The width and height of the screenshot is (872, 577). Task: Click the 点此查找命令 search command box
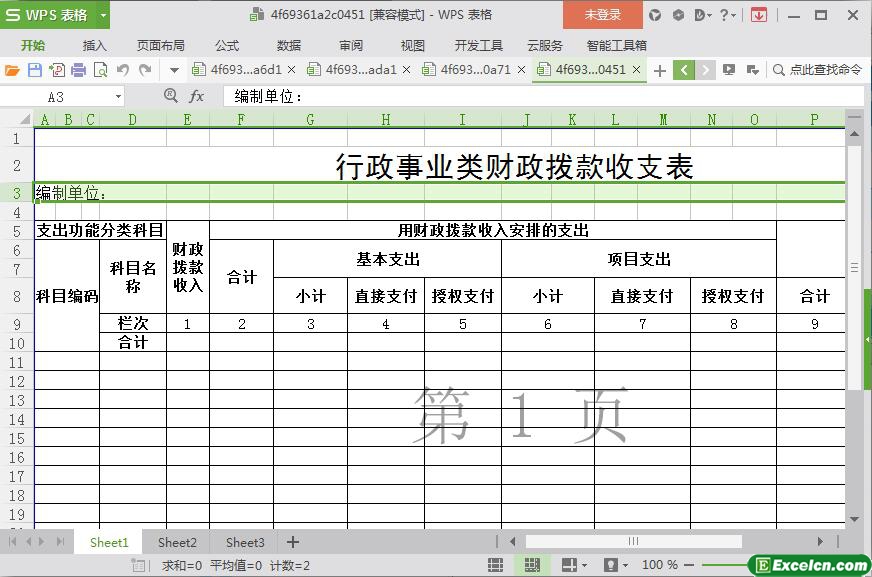pyautogui.click(x=816, y=70)
